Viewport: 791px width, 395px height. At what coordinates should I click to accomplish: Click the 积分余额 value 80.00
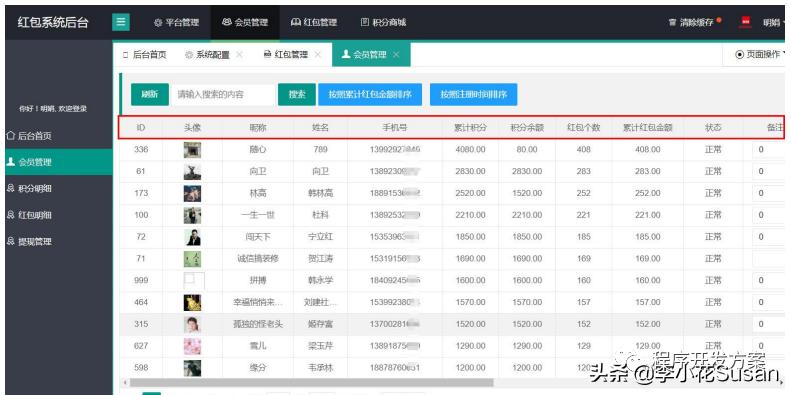pyautogui.click(x=527, y=149)
